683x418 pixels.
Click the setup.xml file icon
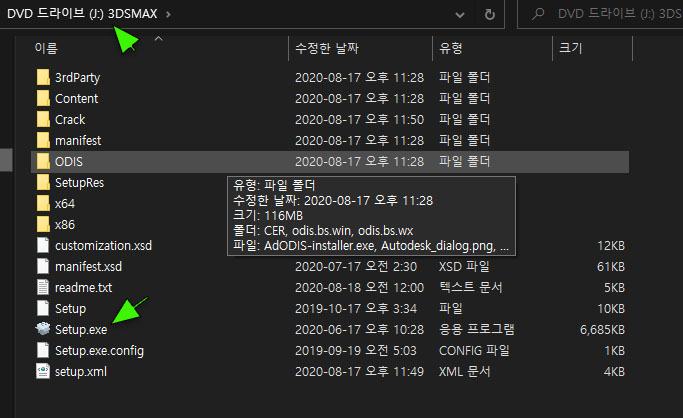43,371
